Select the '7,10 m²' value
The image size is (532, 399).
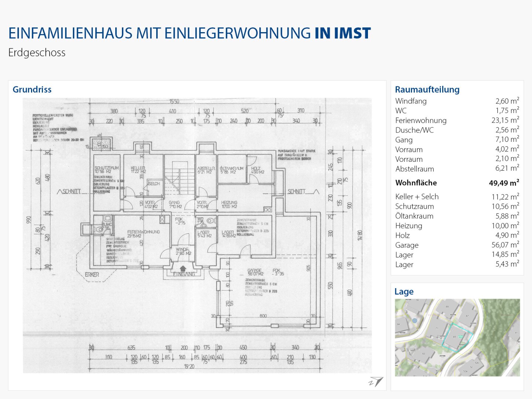508,139
